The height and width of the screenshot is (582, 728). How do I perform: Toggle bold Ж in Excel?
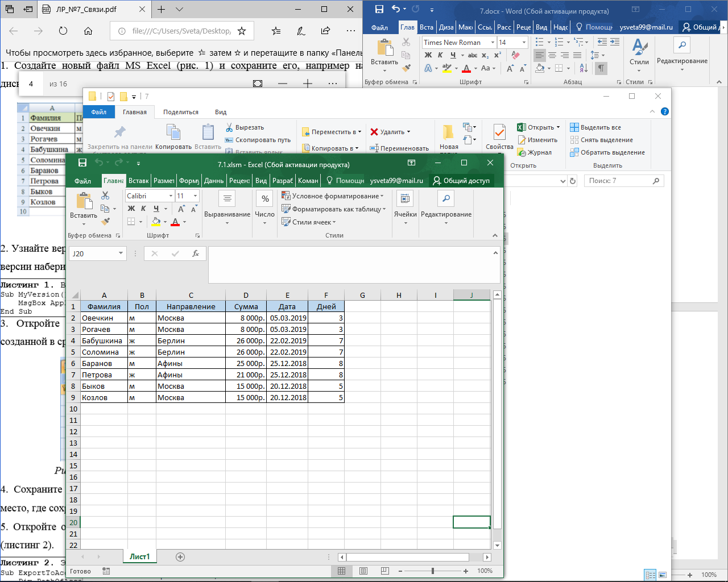[x=131, y=209]
